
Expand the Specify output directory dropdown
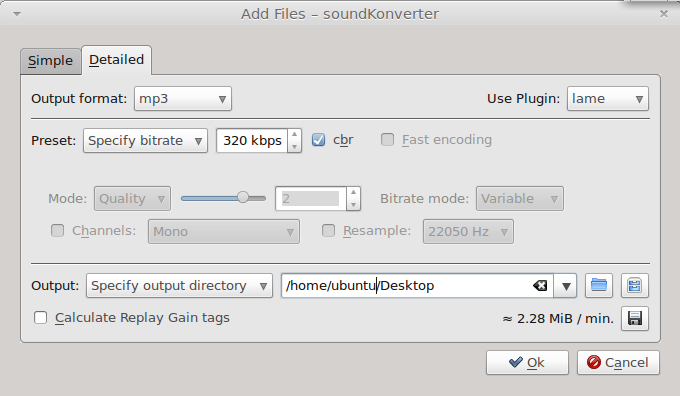pos(179,285)
